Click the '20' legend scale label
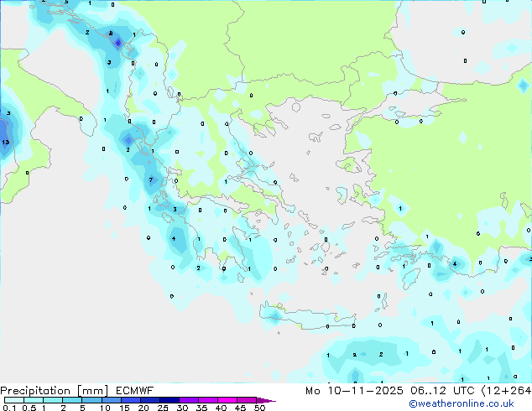The height and width of the screenshot is (411, 532). pos(143,408)
